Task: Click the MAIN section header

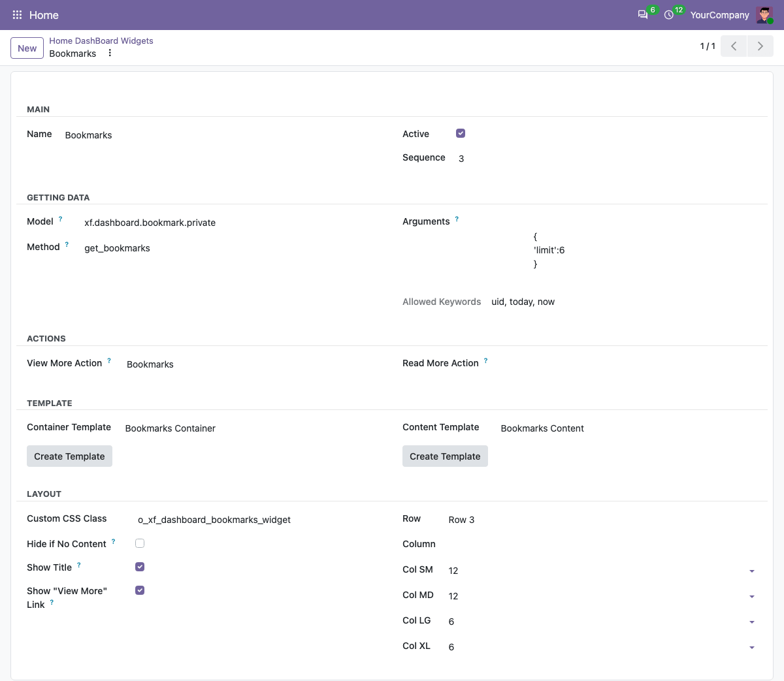Action: coord(38,109)
